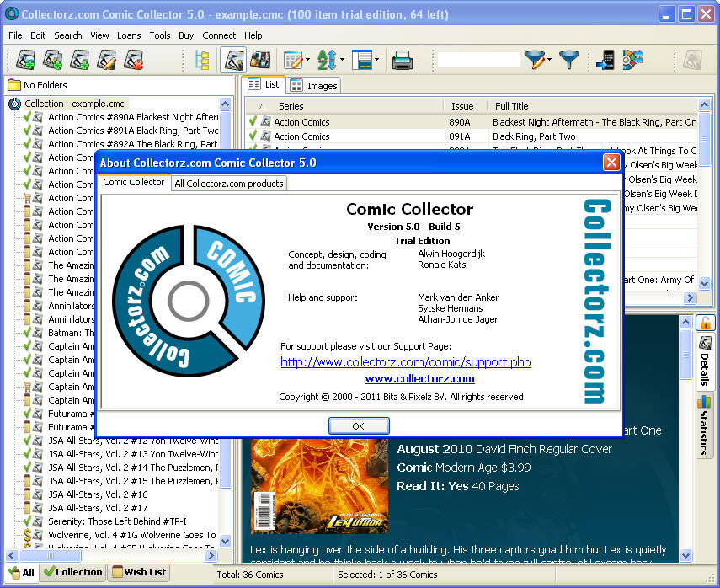Viewport: 720px width, 588px height.
Task: Click the Remove Comic icon
Action: 135,61
